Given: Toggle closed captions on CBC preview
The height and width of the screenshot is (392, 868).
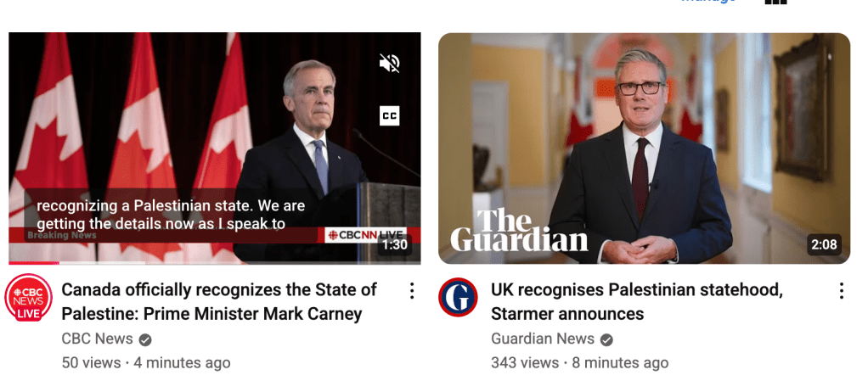Looking at the screenshot, I should tap(389, 115).
